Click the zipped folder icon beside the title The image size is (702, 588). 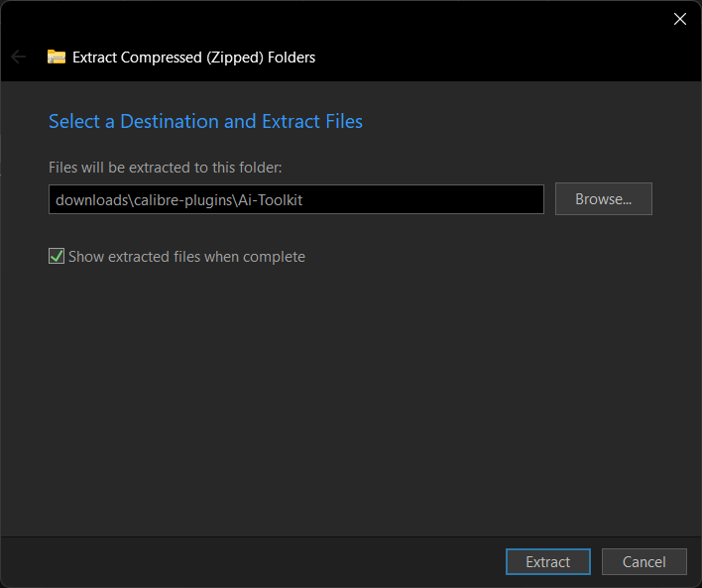(57, 57)
